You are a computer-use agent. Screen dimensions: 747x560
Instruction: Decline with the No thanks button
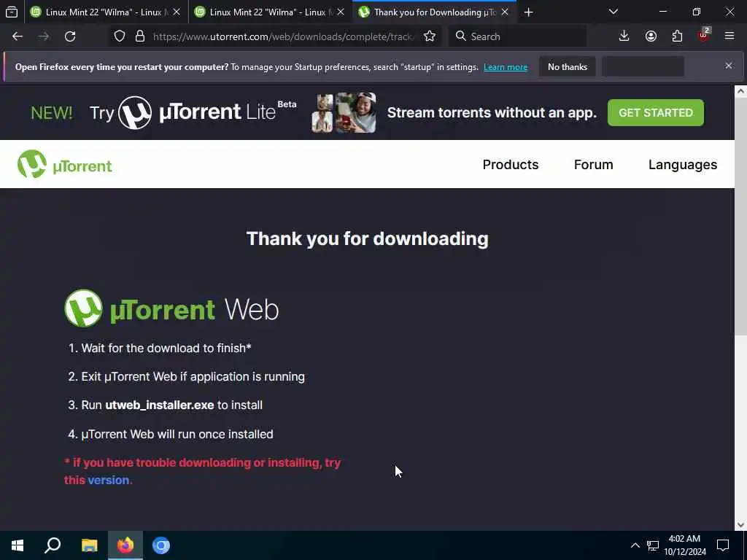(x=568, y=67)
